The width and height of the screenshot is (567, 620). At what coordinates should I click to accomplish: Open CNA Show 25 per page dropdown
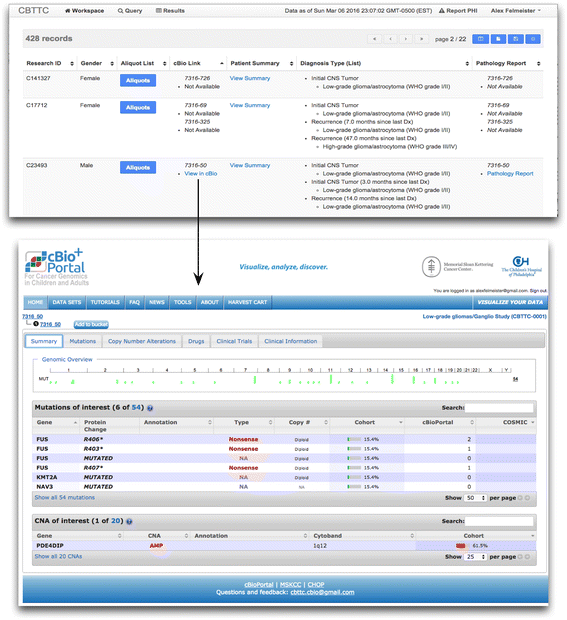click(475, 557)
